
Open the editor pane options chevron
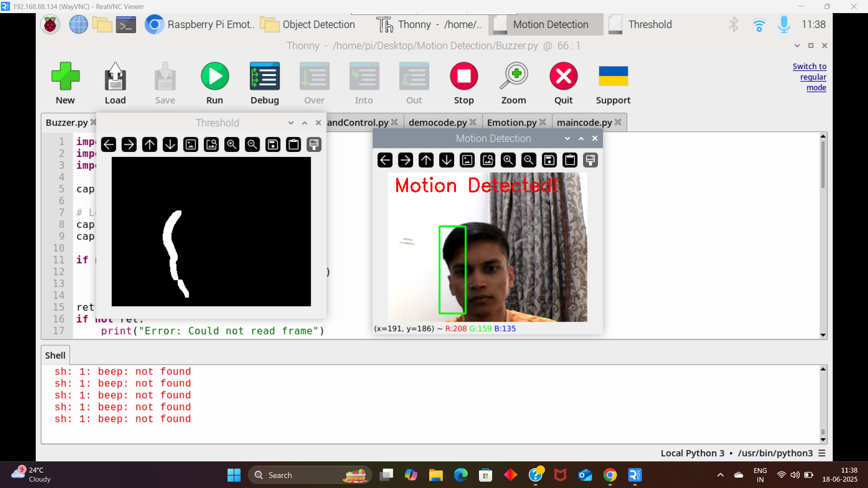(797, 45)
